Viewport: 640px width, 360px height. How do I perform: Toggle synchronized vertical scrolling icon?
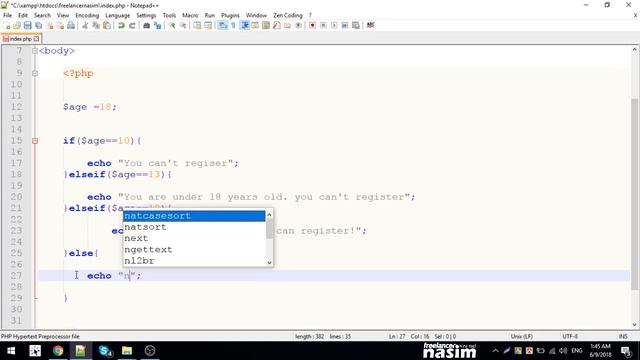pos(197,25)
